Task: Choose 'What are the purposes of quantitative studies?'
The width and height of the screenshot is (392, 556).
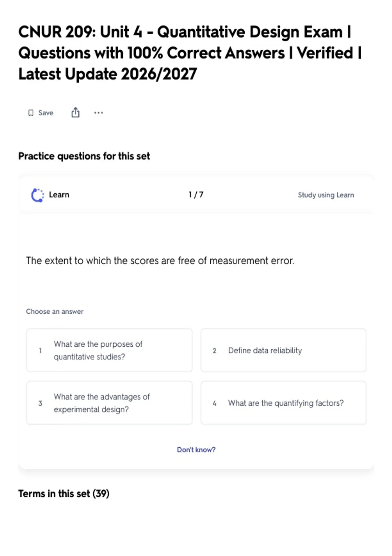Action: click(109, 350)
